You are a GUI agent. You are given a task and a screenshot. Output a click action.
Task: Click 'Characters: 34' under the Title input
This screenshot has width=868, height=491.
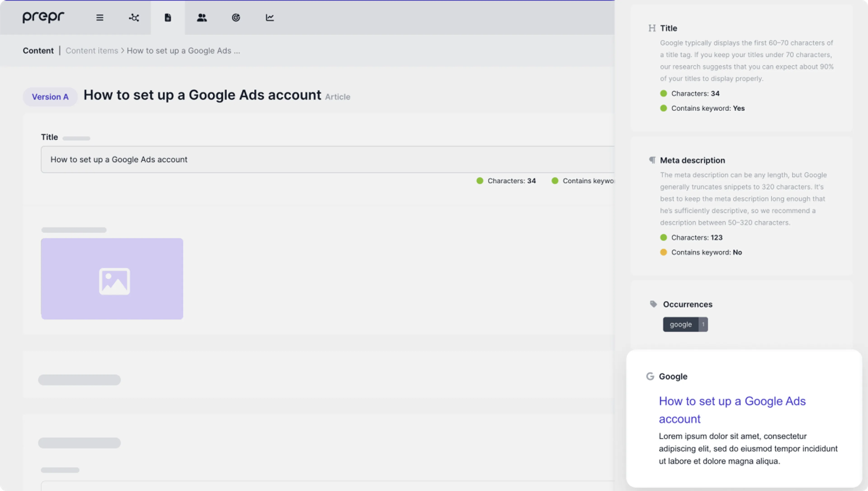pos(506,181)
